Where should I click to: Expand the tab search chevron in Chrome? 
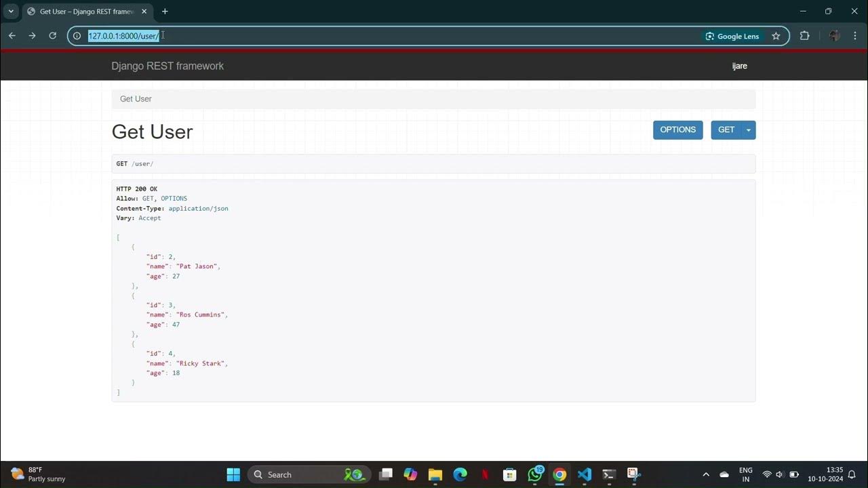click(x=11, y=12)
